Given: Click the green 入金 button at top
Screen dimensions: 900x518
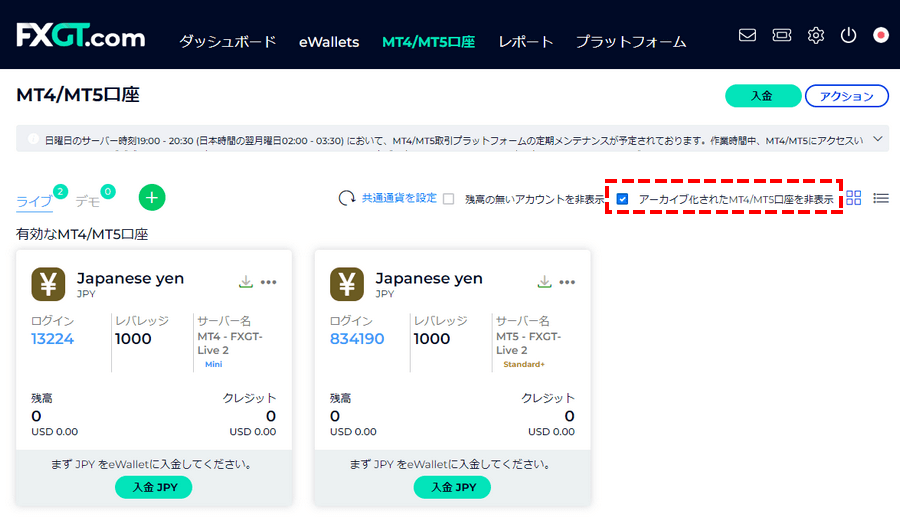Looking at the screenshot, I should point(763,96).
